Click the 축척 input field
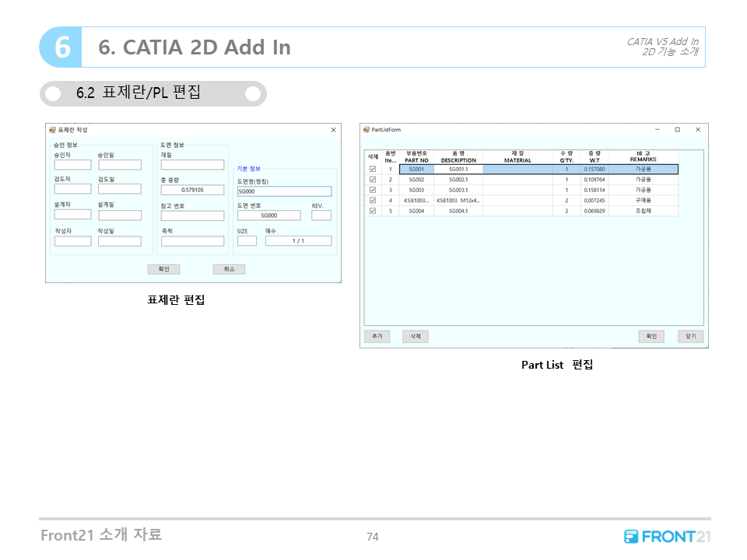The width and height of the screenshot is (747, 560). click(x=192, y=241)
